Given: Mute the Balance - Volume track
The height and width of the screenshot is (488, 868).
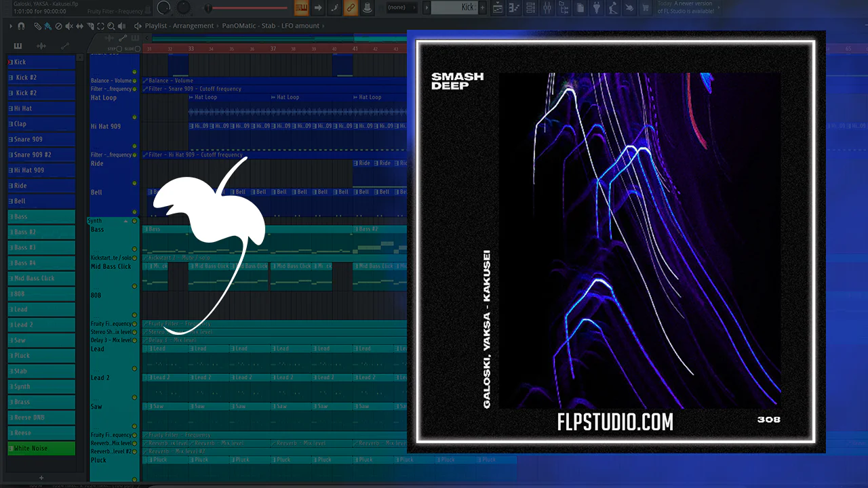Looking at the screenshot, I should pos(135,81).
